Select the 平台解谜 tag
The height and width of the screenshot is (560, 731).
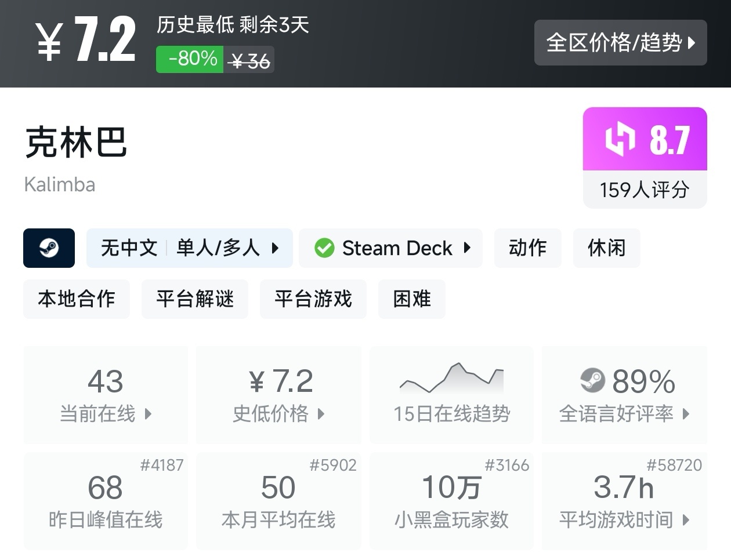point(195,299)
